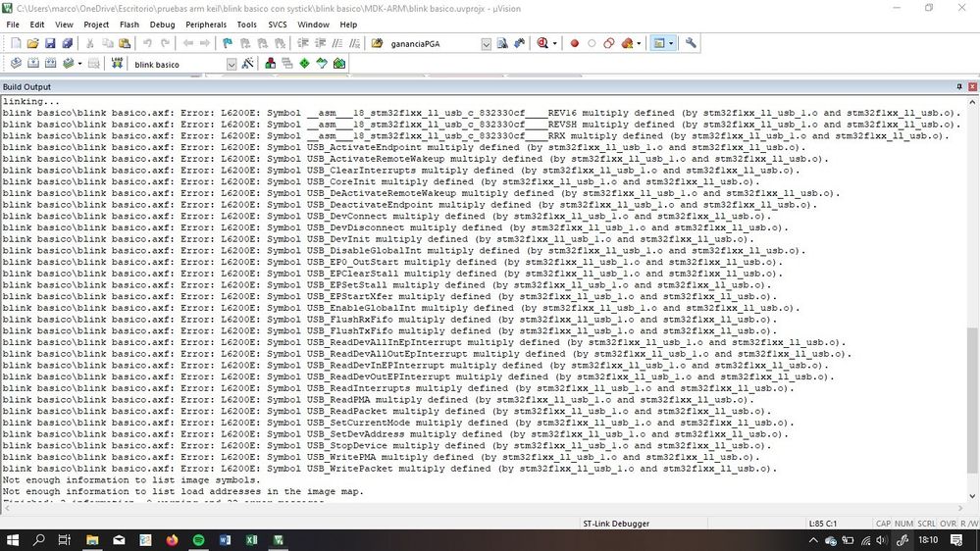980x551 pixels.
Task: Click the Indent selection icon
Action: (302, 43)
